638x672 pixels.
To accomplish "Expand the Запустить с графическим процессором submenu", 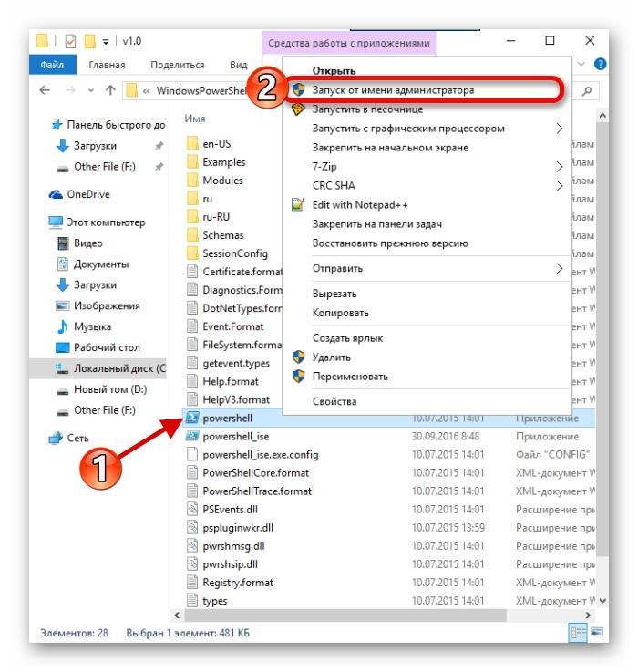I will click(x=559, y=129).
